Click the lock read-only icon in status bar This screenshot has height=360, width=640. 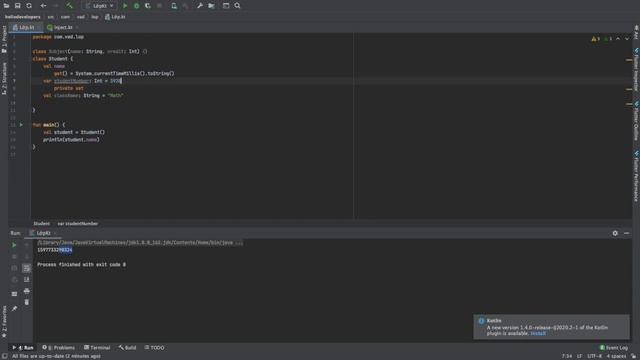point(634,356)
